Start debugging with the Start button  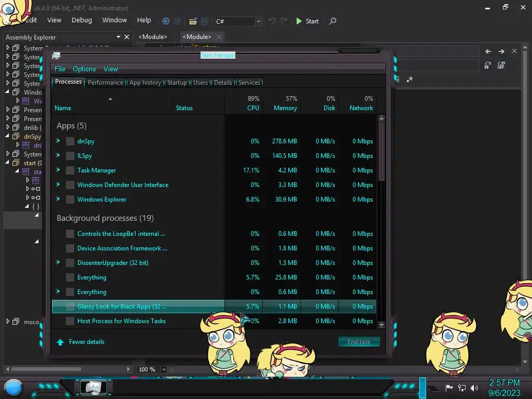coord(307,21)
